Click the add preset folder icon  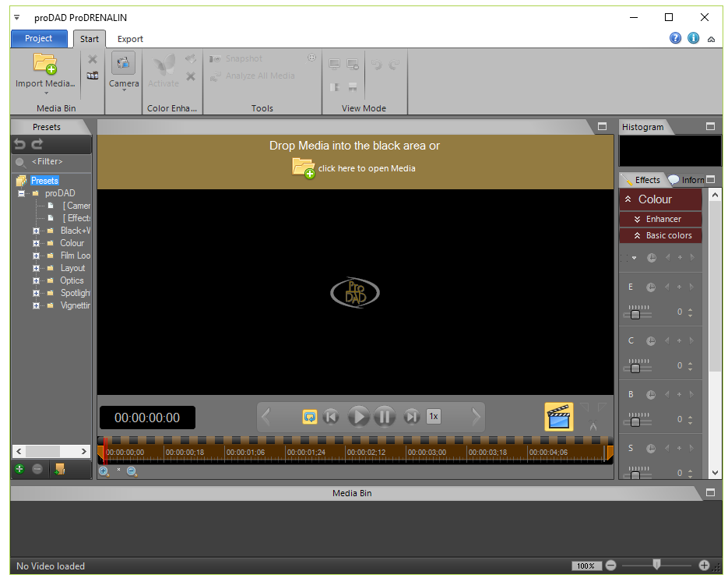point(59,469)
